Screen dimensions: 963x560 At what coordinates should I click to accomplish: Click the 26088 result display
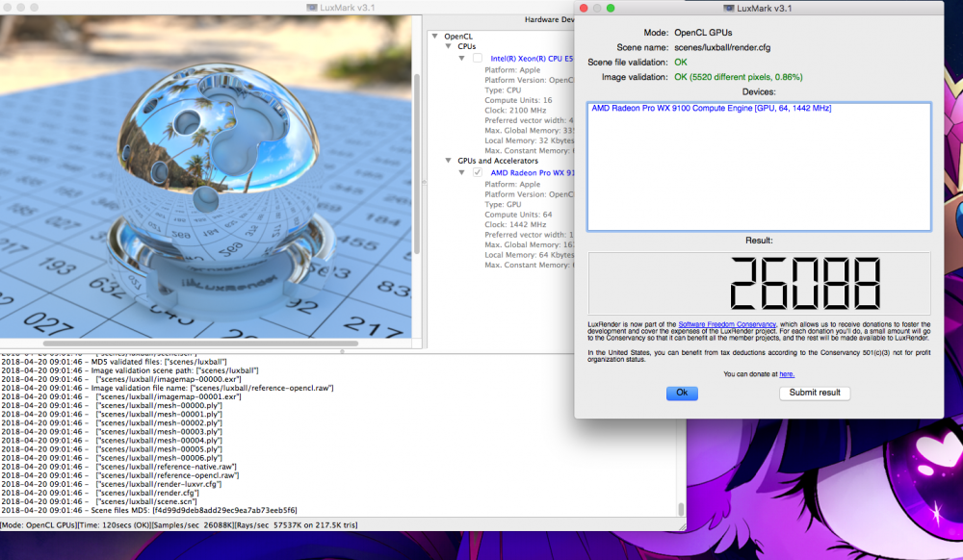(x=759, y=284)
